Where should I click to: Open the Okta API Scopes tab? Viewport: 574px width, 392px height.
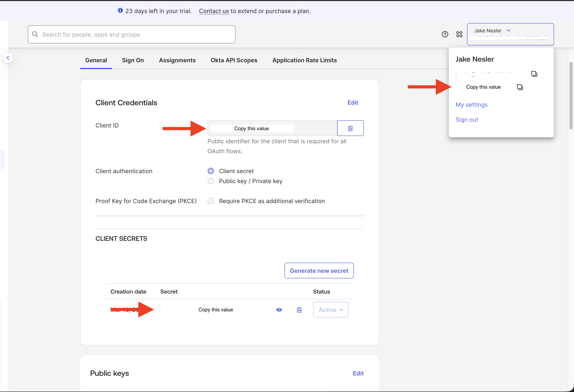[x=234, y=60]
